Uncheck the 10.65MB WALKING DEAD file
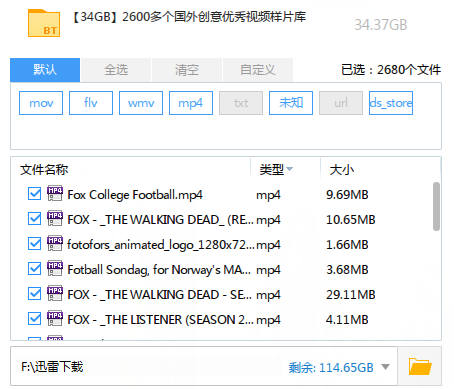 (34, 219)
